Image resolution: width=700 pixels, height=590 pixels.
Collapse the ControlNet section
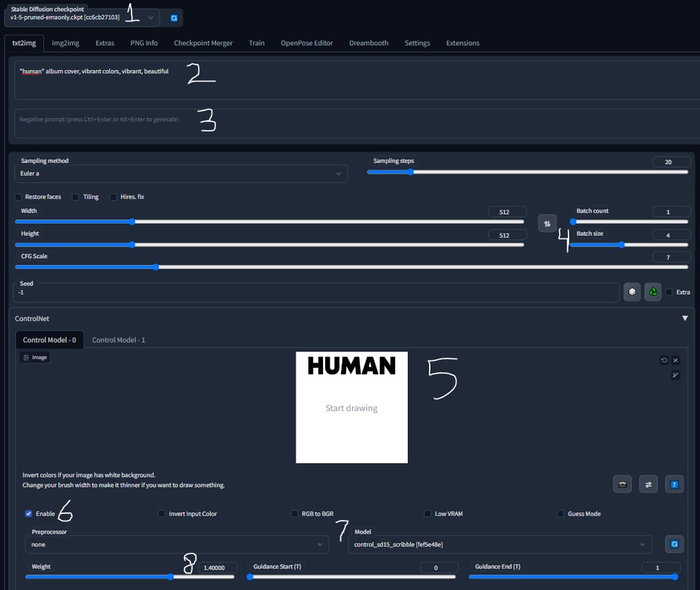pyautogui.click(x=685, y=318)
